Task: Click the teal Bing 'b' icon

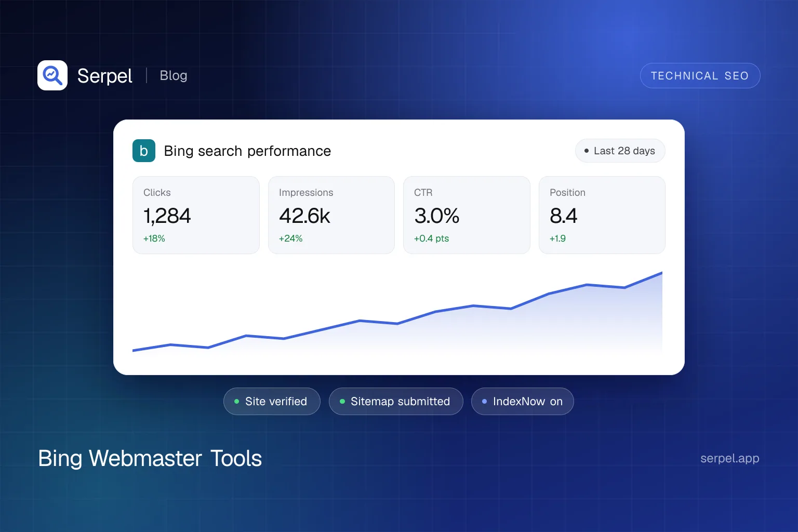Action: (144, 151)
